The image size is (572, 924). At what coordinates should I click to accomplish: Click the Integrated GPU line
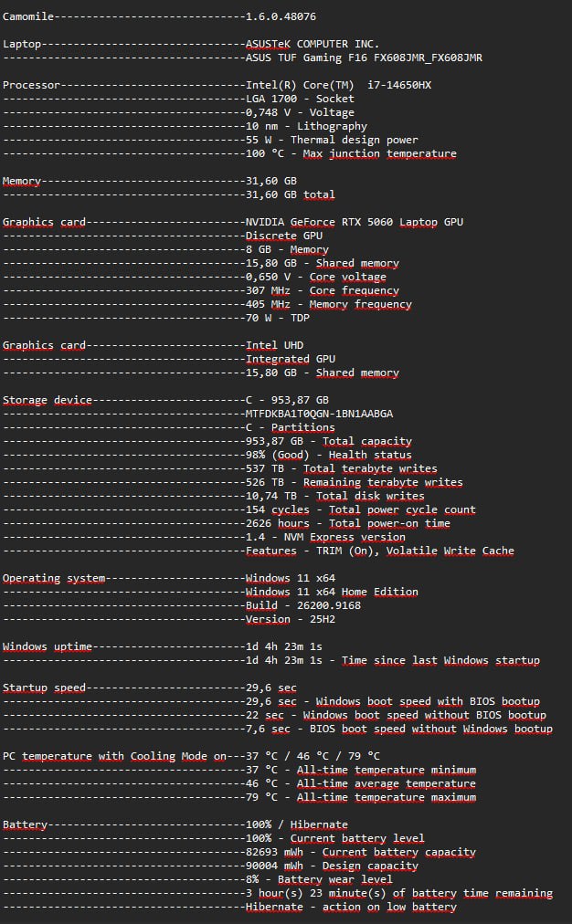tap(291, 359)
